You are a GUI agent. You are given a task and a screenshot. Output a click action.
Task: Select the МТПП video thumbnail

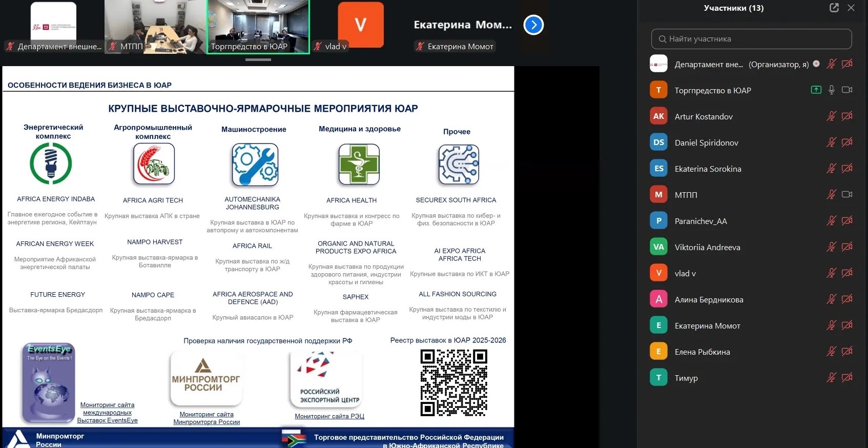pyautogui.click(x=155, y=27)
